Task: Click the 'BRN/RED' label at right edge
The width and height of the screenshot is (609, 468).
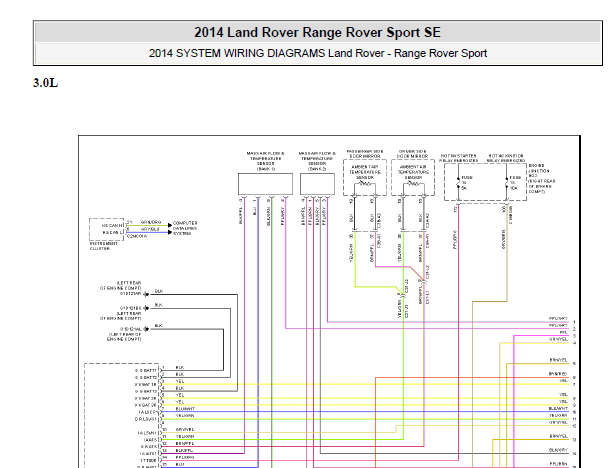Action: point(558,374)
